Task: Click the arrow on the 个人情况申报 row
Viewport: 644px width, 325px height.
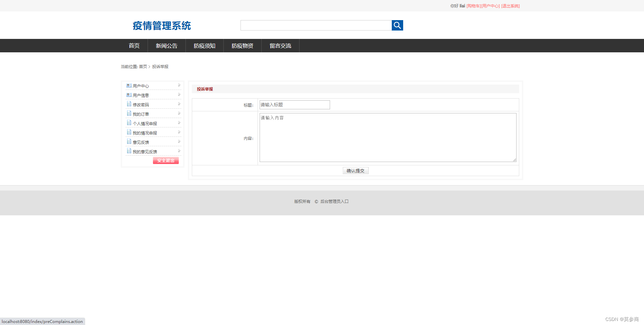Action: pos(179,123)
